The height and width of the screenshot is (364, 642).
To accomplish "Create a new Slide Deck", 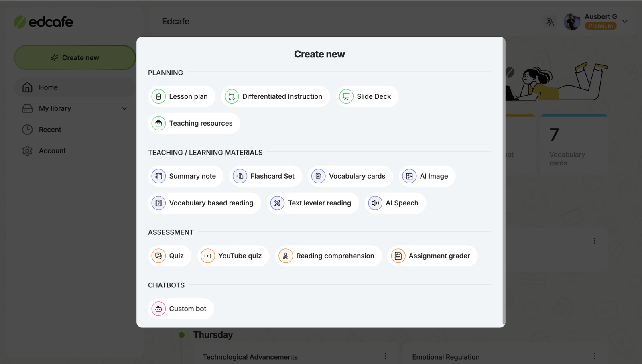I will (x=366, y=96).
